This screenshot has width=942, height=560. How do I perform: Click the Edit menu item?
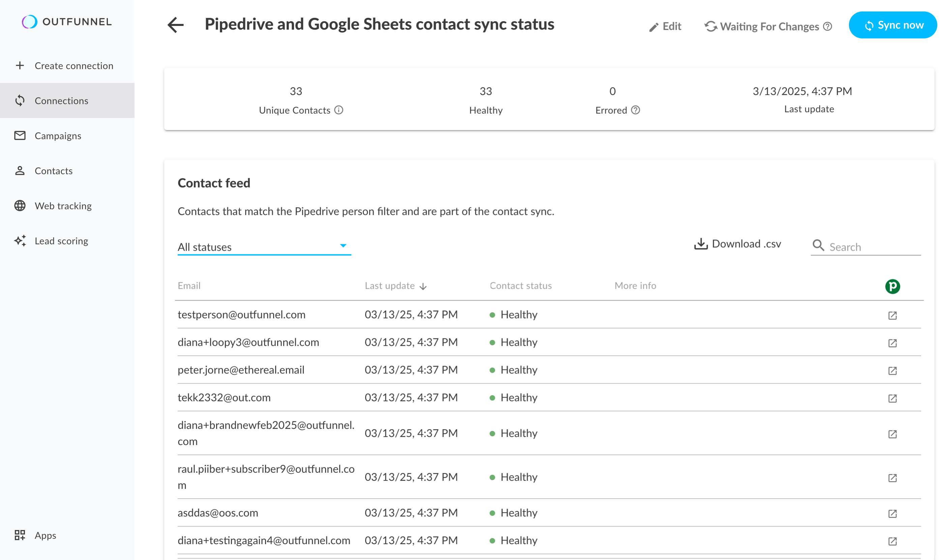pyautogui.click(x=665, y=26)
